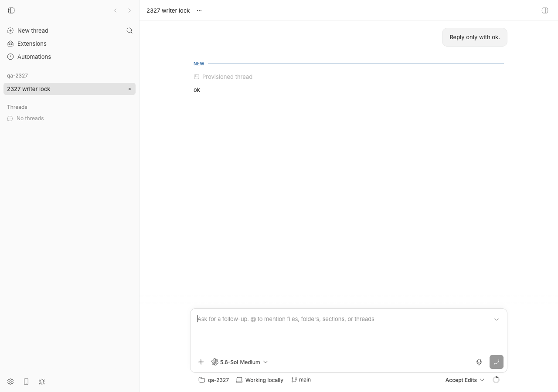Image resolution: width=558 pixels, height=392 pixels.
Task: Click the "2327 writer lock" header title
Action: click(x=168, y=10)
